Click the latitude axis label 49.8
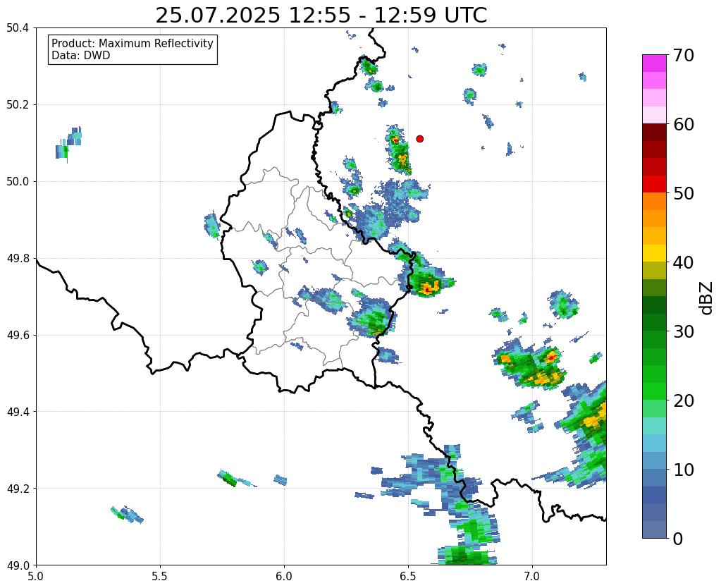721x588 pixels. tap(18, 259)
